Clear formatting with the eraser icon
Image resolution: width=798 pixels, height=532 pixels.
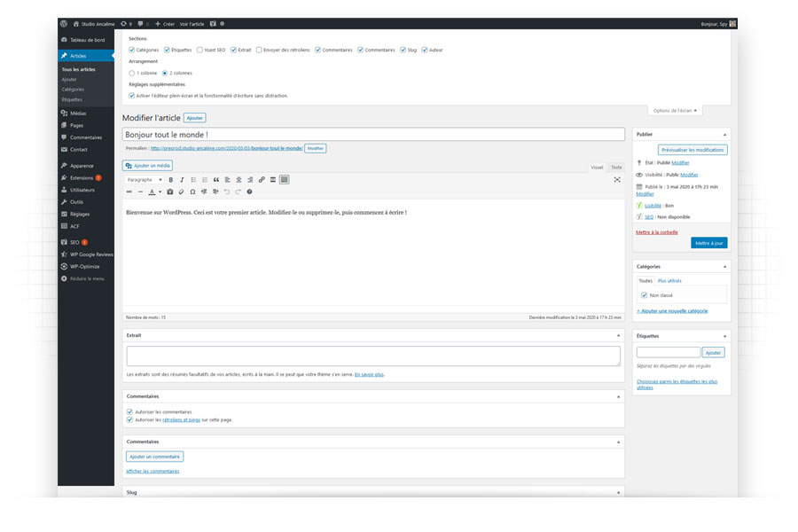pyautogui.click(x=181, y=192)
